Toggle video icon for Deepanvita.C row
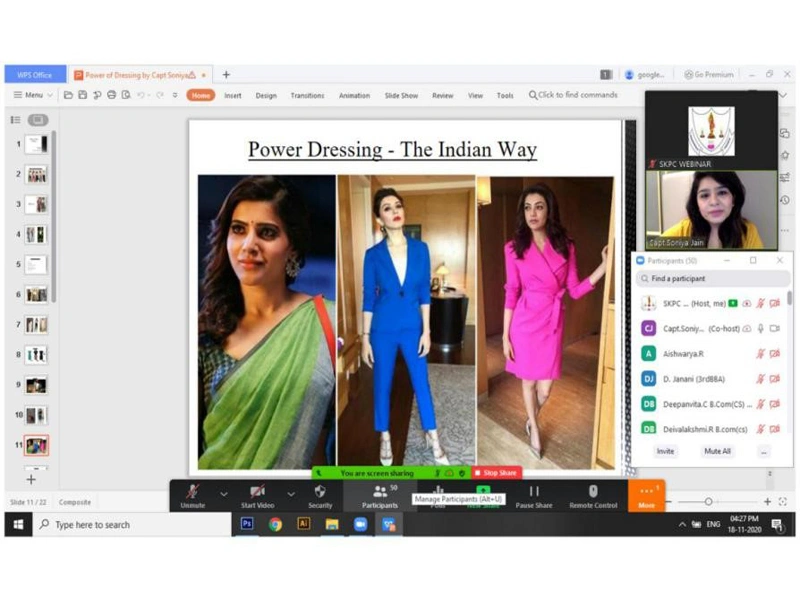Viewport: 800px width, 600px height. point(775,404)
